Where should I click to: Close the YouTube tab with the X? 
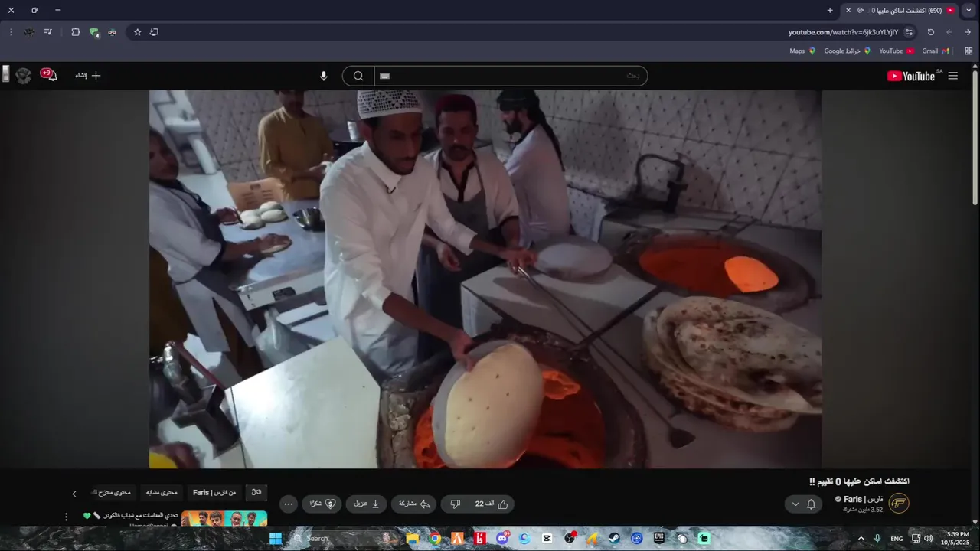(x=848, y=11)
